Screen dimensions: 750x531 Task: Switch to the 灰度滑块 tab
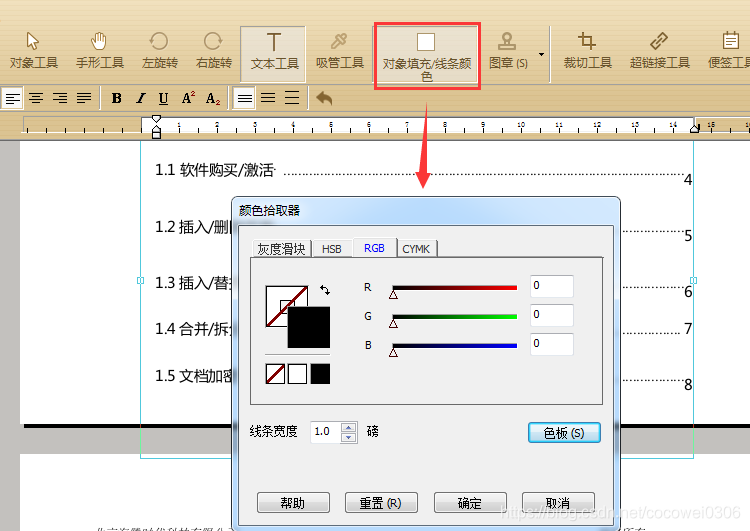click(281, 249)
